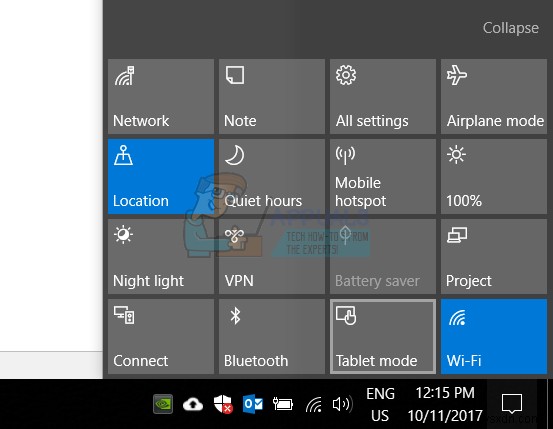The width and height of the screenshot is (553, 429).
Task: Change screen brightness using the 100% tile
Action: [x=494, y=176]
